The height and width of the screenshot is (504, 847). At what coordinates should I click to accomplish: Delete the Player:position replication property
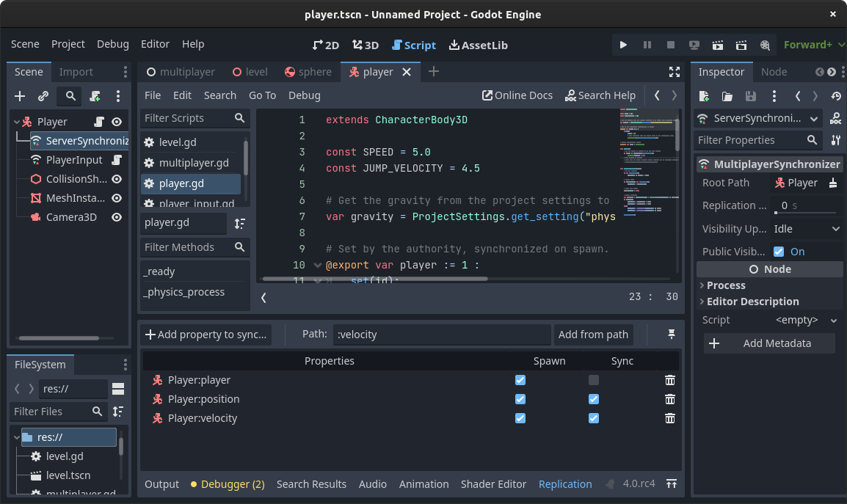(670, 399)
